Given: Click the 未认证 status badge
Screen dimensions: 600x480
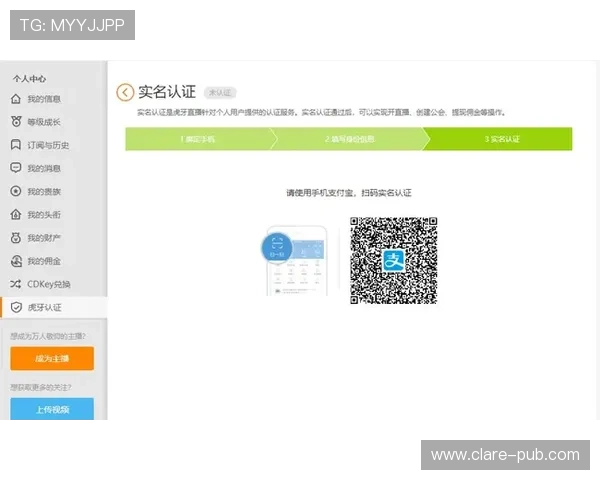Looking at the screenshot, I should pyautogui.click(x=220, y=93).
